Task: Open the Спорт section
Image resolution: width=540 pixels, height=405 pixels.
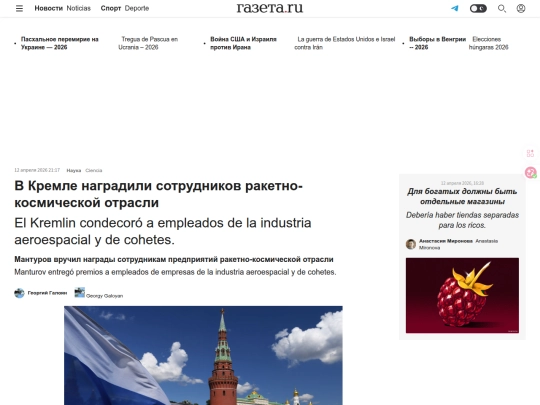Action: click(x=111, y=8)
